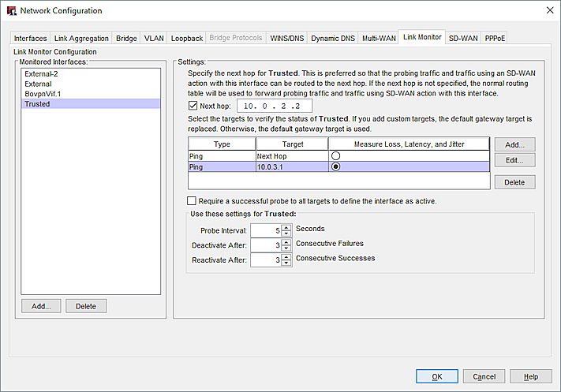Decrease Reactivate After consecutive successes
This screenshot has height=392, width=561.
click(x=286, y=263)
